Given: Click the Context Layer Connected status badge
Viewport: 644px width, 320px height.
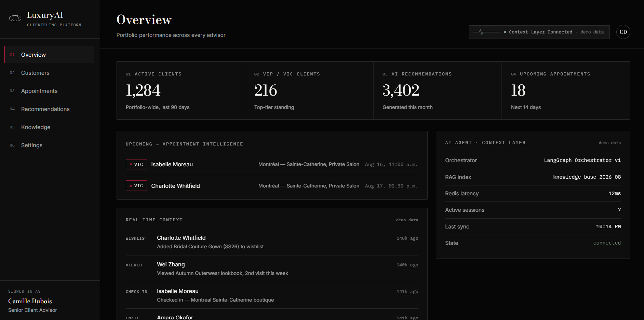Looking at the screenshot, I should tap(539, 32).
